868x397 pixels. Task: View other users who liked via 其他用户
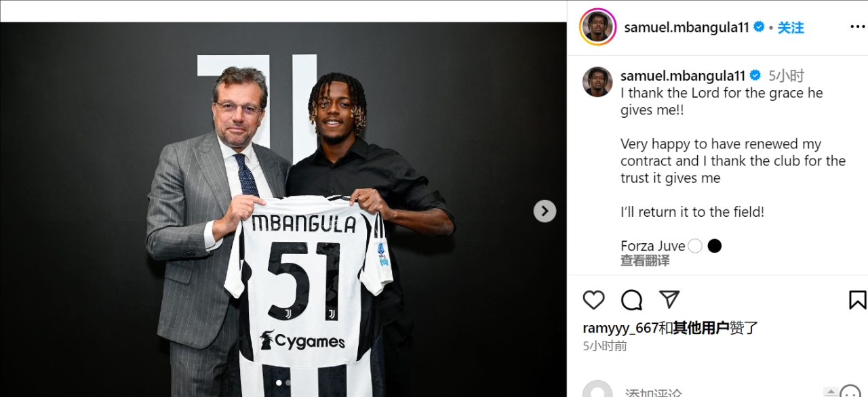tap(701, 328)
